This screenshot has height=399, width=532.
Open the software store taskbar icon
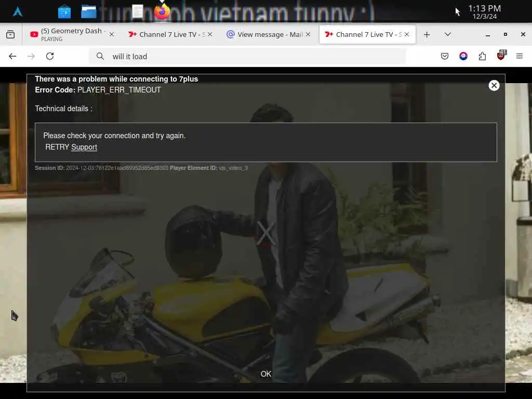tap(64, 12)
